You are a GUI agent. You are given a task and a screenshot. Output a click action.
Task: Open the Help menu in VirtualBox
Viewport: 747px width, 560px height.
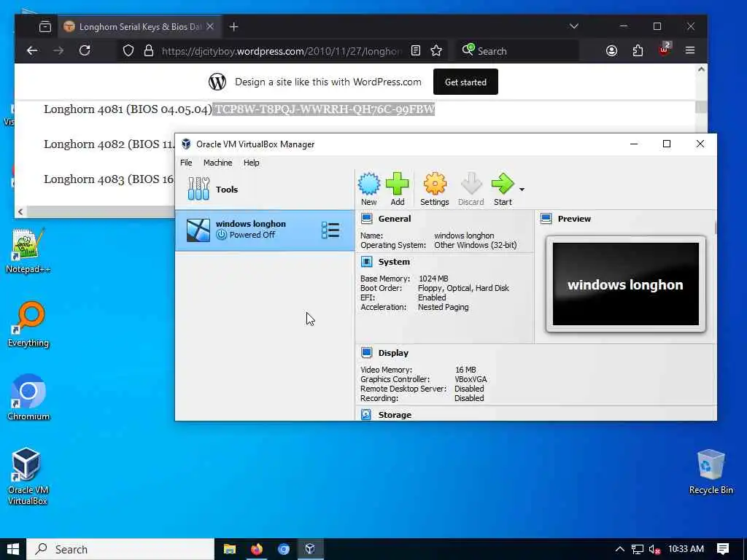click(x=251, y=163)
